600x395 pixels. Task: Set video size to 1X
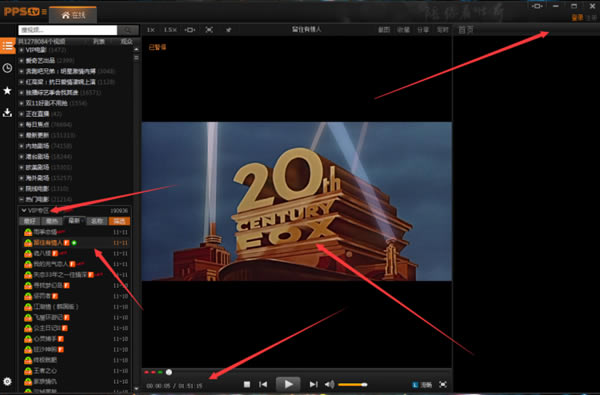pyautogui.click(x=151, y=29)
